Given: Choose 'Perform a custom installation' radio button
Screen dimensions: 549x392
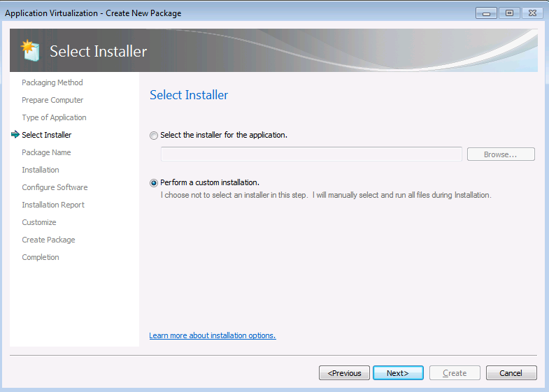Looking at the screenshot, I should (154, 183).
